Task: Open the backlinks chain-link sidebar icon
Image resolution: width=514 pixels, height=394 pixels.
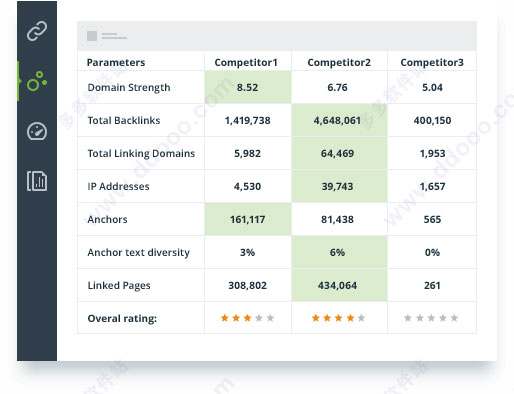Action: [37, 31]
